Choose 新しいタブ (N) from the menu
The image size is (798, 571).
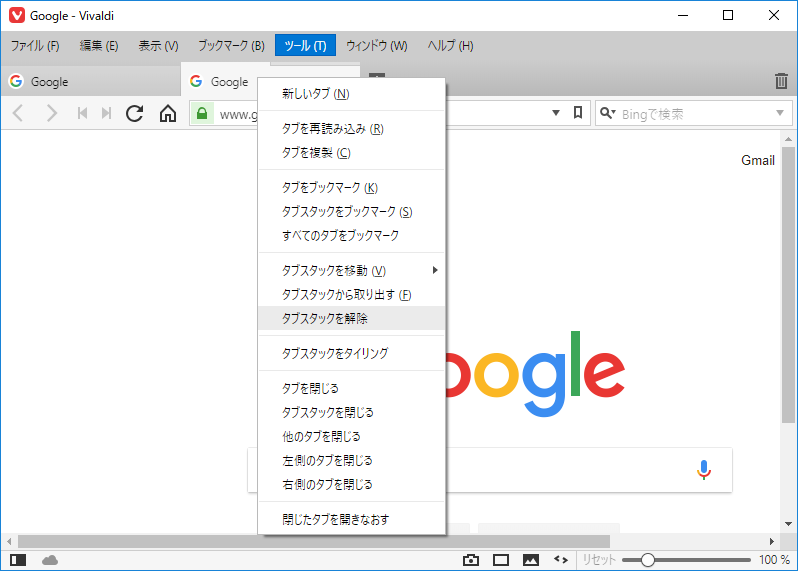pos(352,94)
